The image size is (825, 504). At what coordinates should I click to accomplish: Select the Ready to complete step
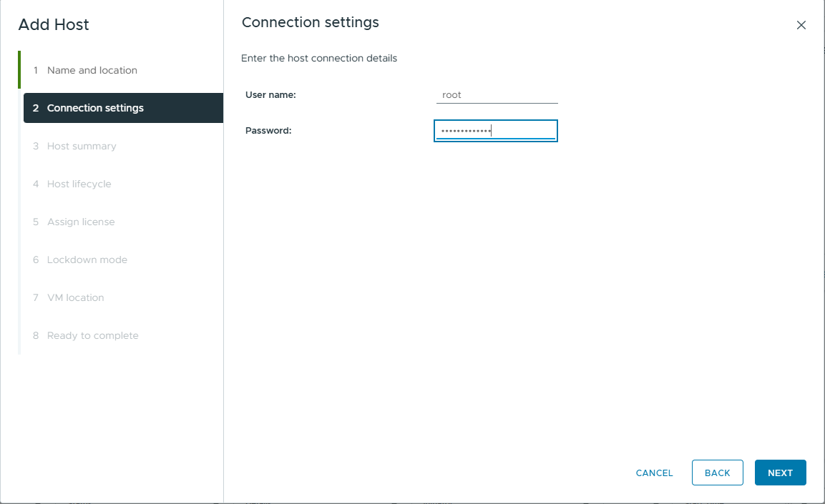coord(92,335)
